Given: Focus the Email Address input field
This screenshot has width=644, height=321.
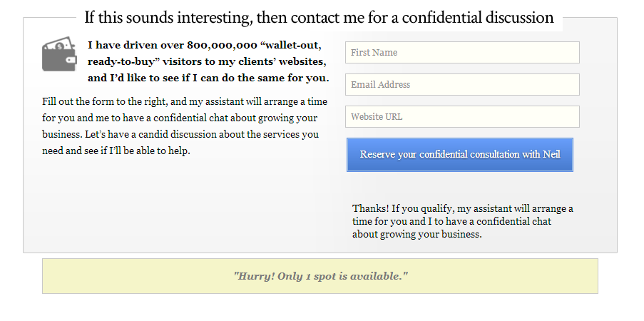Looking at the screenshot, I should tap(462, 85).
